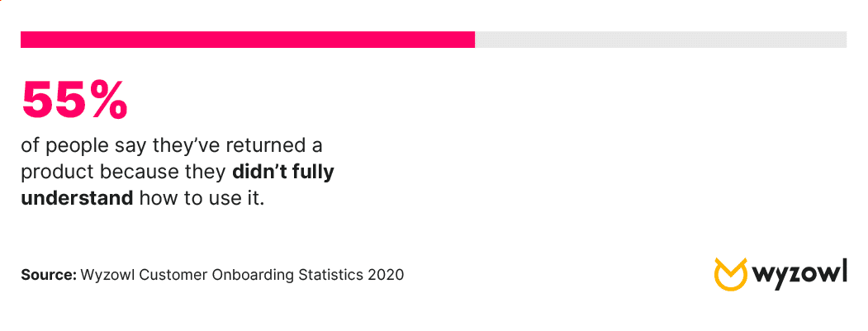Screen dimensions: 868x331
Task: Click the word Wyzowl in source citation
Action: tap(107, 275)
